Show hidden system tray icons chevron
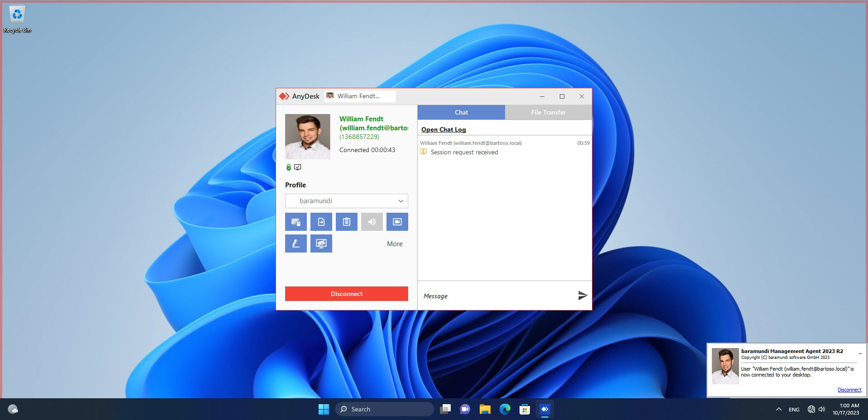 click(778, 409)
